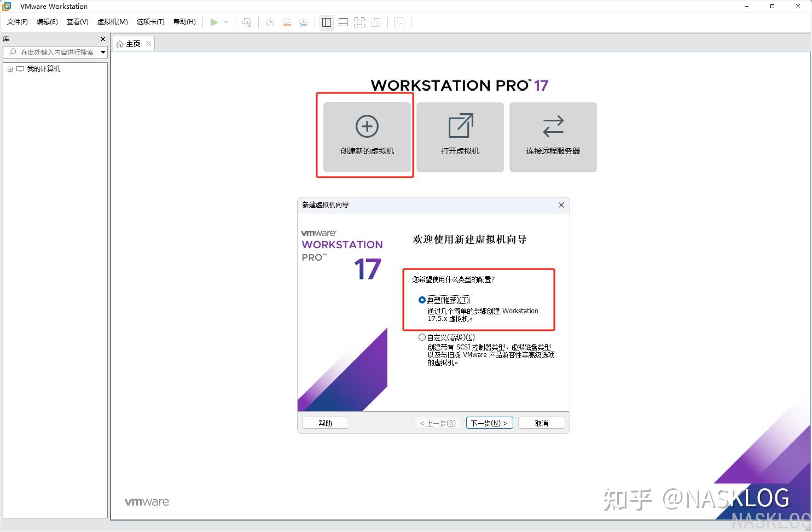Open the 虚拟机(M) menu
Screen dimensions: 812x532
click(x=112, y=22)
